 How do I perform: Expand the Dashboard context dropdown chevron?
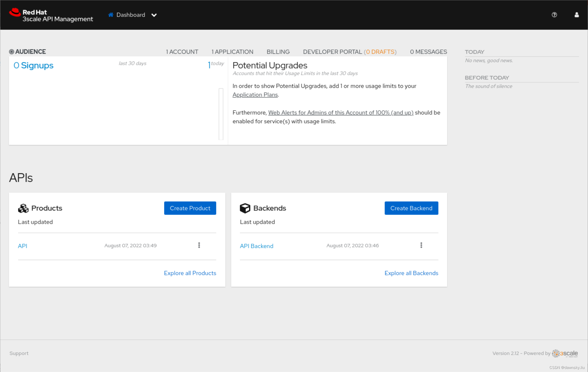pos(154,15)
